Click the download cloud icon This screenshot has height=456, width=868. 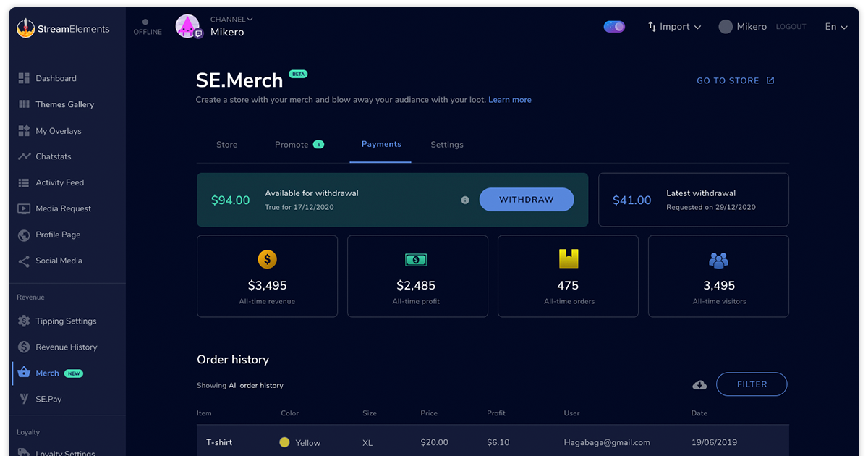699,385
